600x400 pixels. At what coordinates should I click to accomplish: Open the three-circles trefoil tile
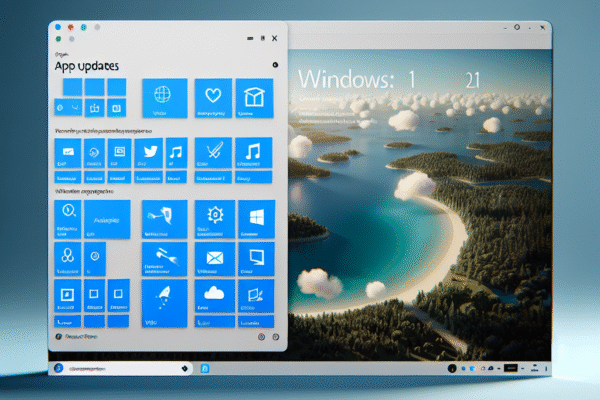point(66,258)
